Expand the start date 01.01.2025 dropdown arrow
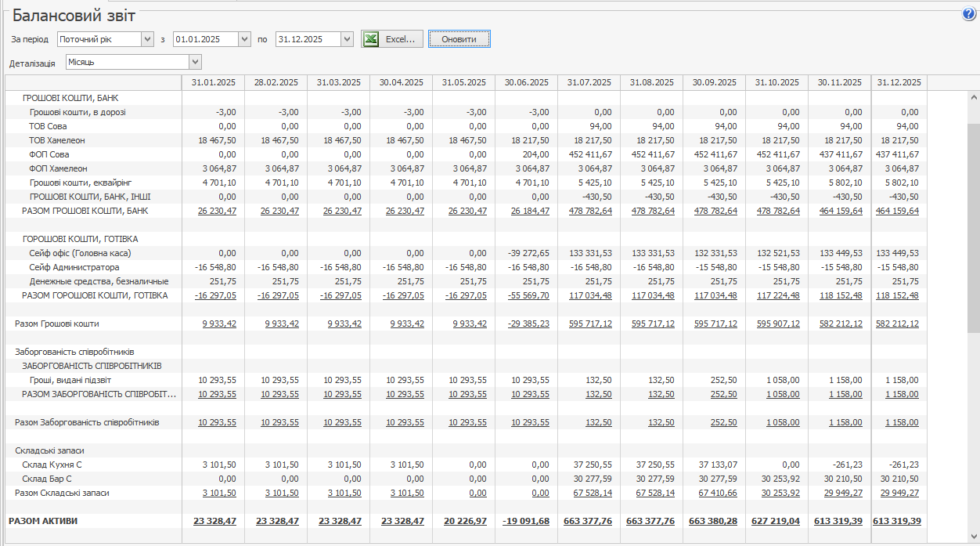 coord(243,39)
